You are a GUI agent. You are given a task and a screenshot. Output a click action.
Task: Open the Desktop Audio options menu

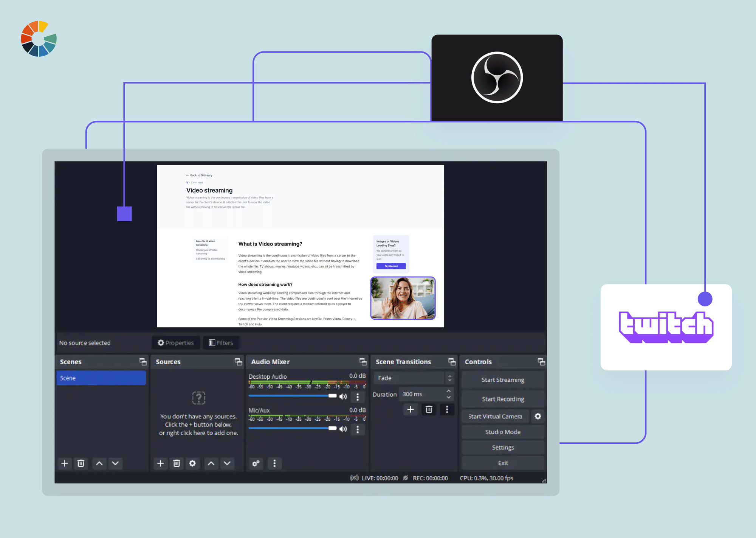[x=357, y=397]
